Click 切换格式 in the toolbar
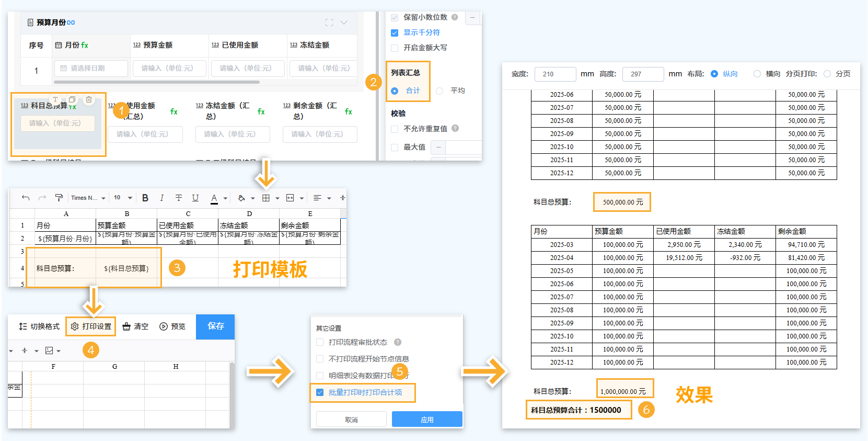 [39, 326]
